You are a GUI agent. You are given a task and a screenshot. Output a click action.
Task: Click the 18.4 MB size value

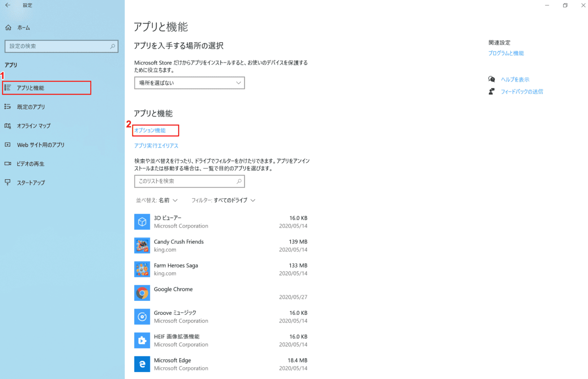(298, 360)
